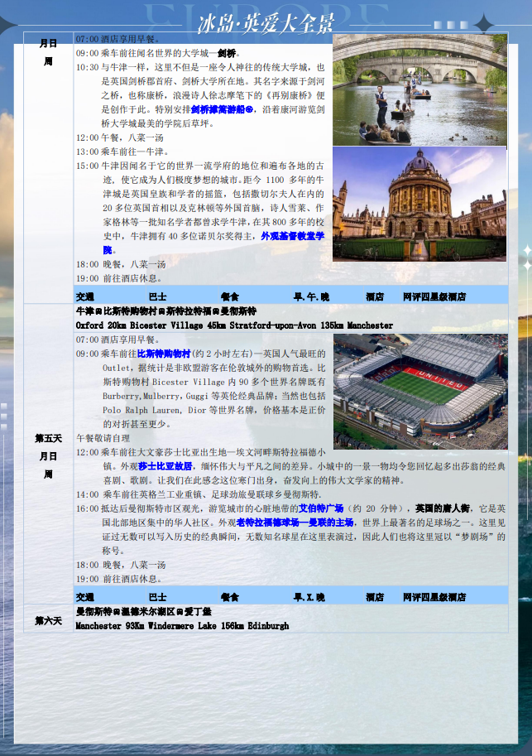Image resolution: width=532 pixels, height=756 pixels.
Task: Click 交通 in the row with 早.午.晚
Action: pos(85,297)
